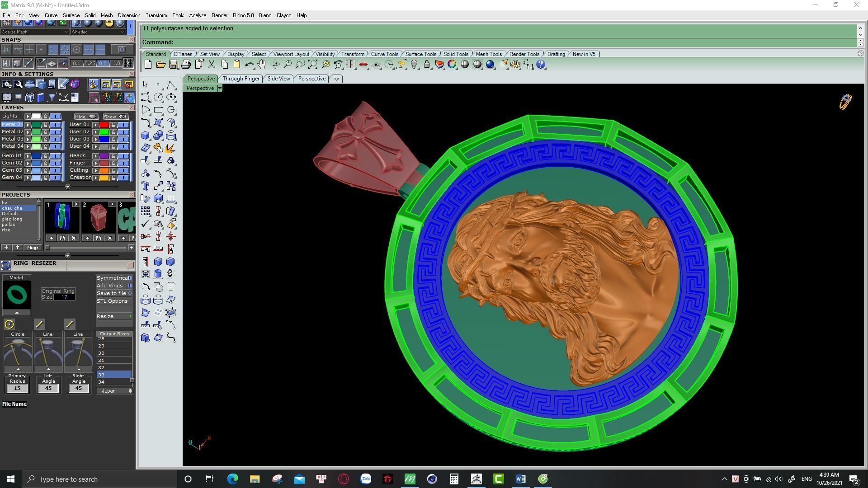868x488 pixels.
Task: Click the Save file icon in Standard toolbar
Action: point(173,65)
